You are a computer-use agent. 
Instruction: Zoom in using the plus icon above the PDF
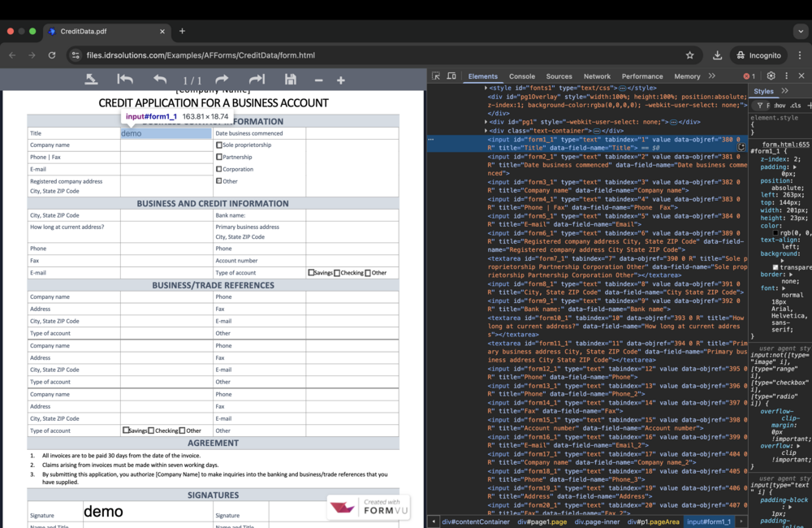(341, 80)
